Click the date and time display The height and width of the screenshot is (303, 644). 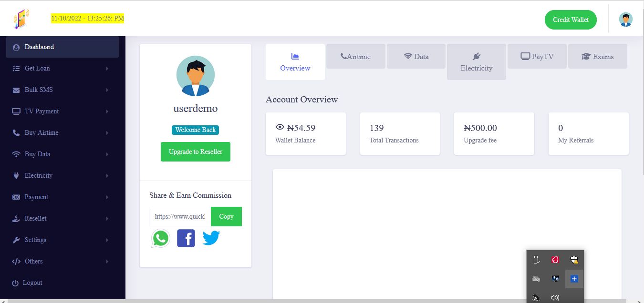coord(88,19)
